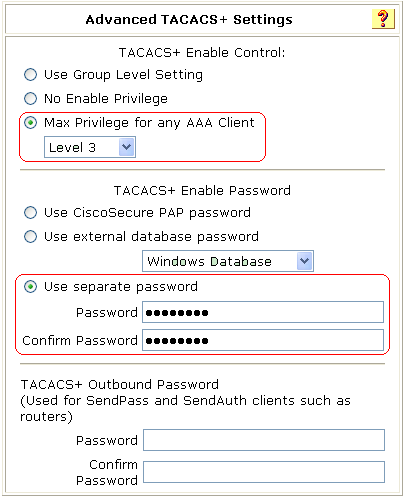
Task: Choose the Use external database password radio button
Action: pyautogui.click(x=30, y=237)
